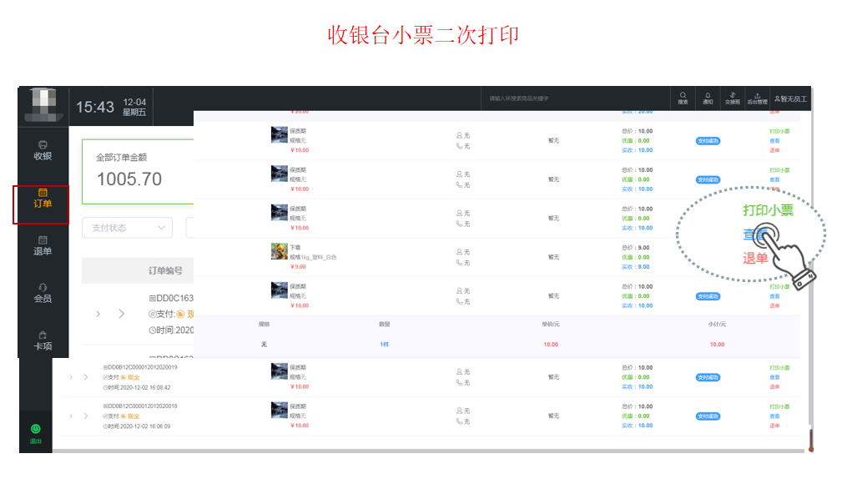Screen dimensions: 842x504
Task: Click 现金 payment icon in order 020019
Action: pyautogui.click(x=124, y=377)
